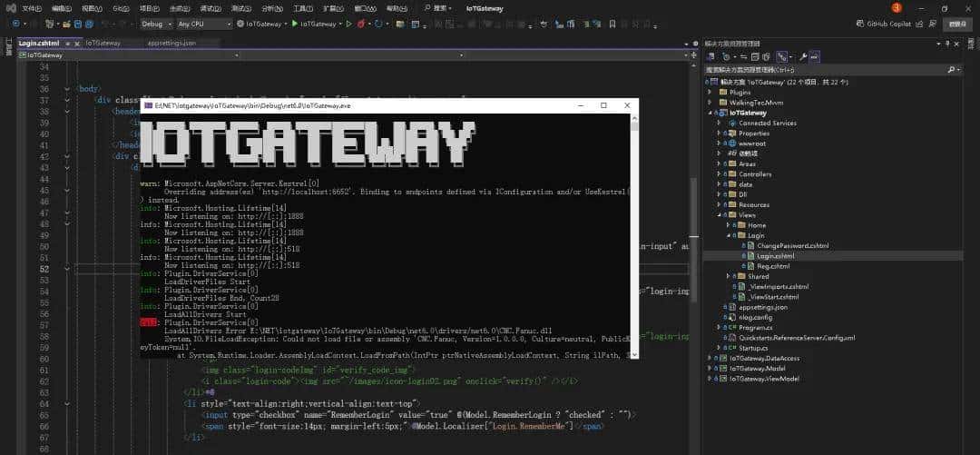
Task: Expand the Shared folder node
Action: tap(728, 276)
